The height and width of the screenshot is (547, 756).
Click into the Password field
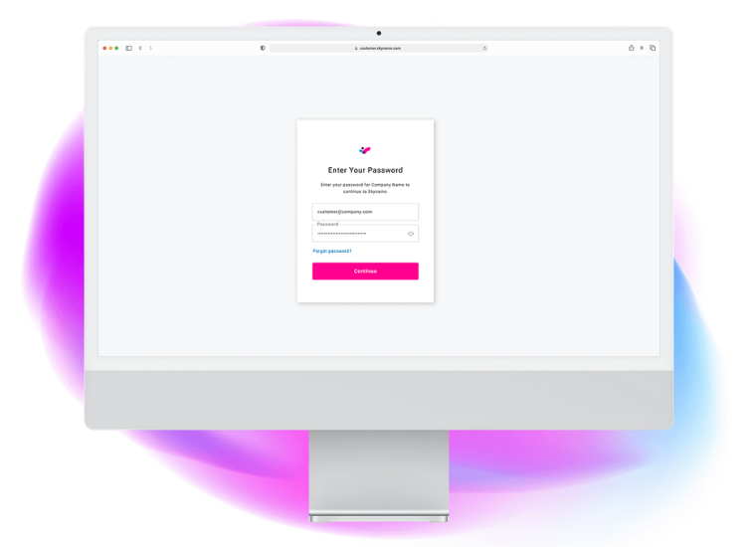(365, 234)
